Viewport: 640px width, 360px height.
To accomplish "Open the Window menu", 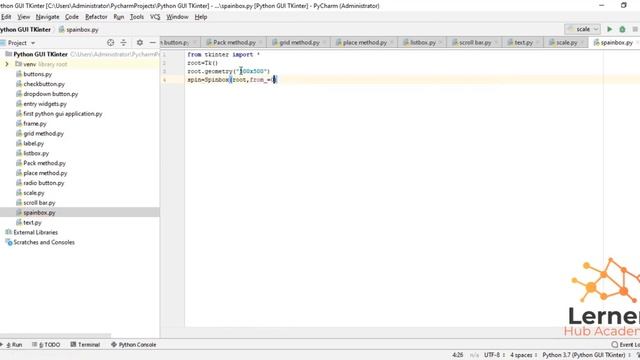I will tap(177, 17).
